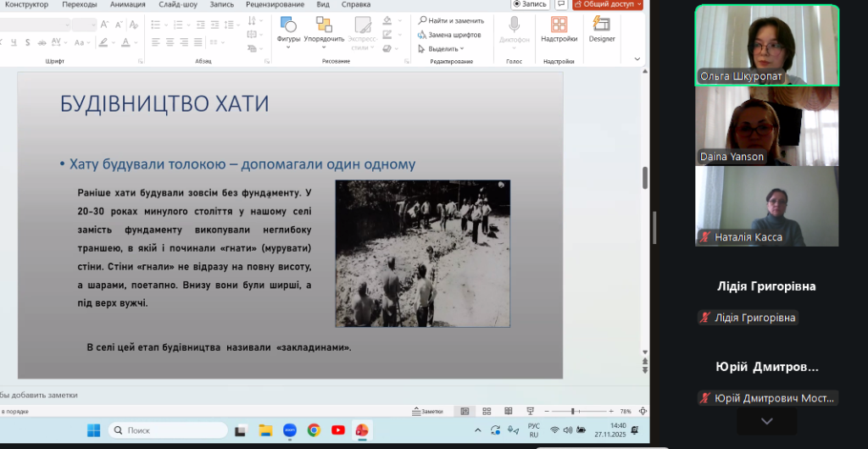
Task: Open the Анимация ribbon tab
Action: click(127, 4)
